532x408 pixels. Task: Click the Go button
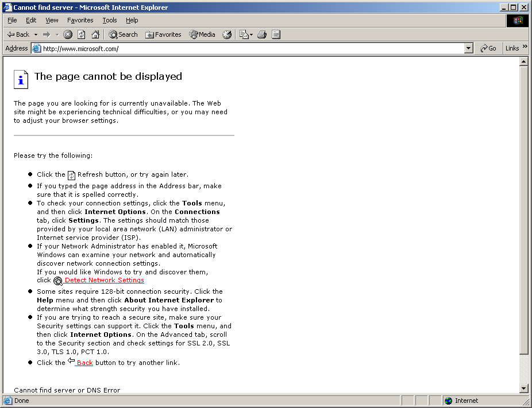pyautogui.click(x=488, y=48)
